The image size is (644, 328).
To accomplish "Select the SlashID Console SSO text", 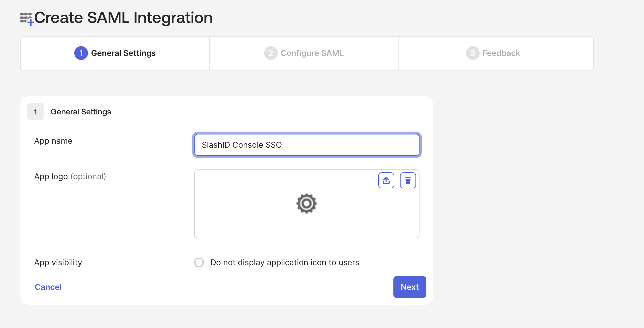I will click(242, 145).
